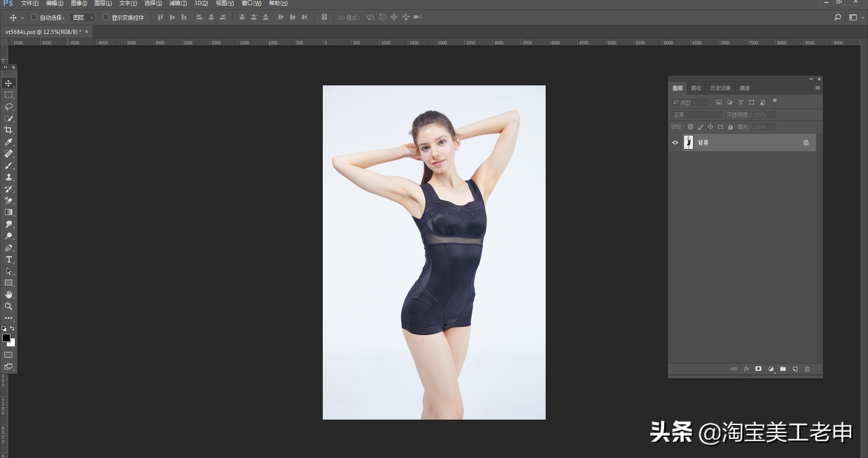
Task: Select the Brush tool
Action: tap(9, 165)
